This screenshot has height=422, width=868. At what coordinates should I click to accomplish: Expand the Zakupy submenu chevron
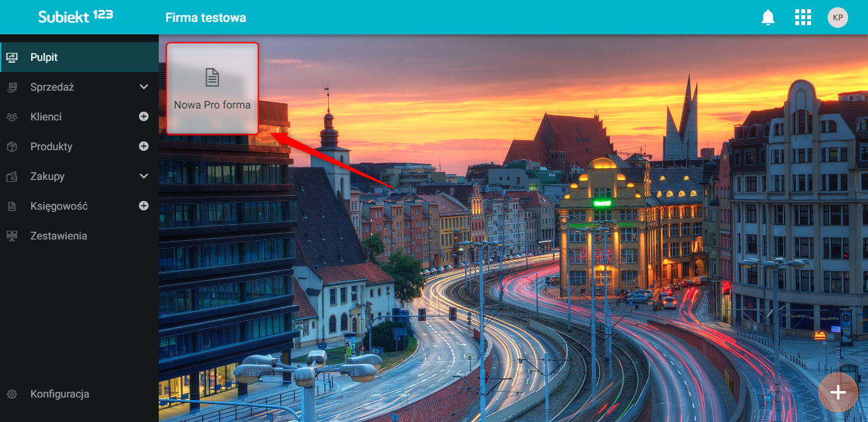click(x=144, y=177)
